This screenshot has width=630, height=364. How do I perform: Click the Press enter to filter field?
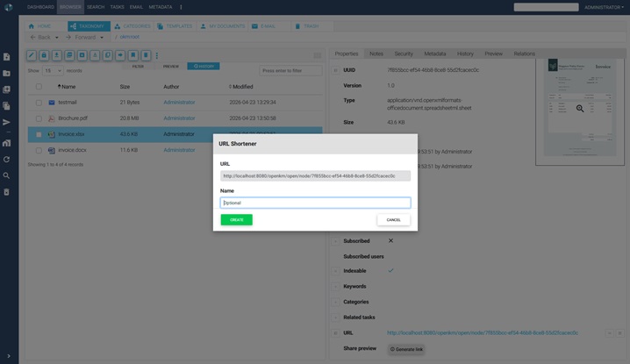[290, 71]
